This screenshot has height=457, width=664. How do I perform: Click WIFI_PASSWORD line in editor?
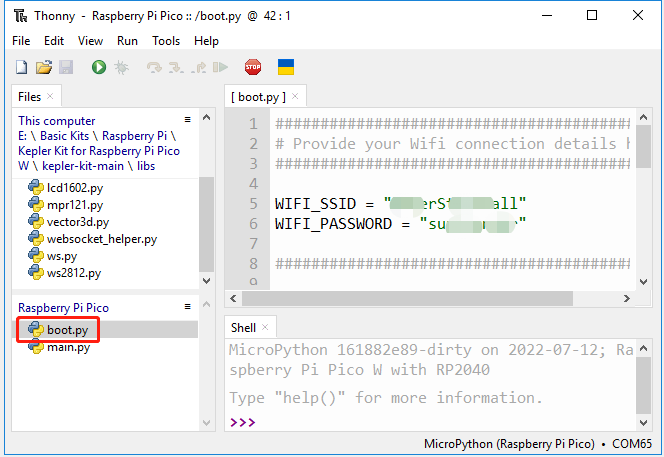pyautogui.click(x=400, y=224)
